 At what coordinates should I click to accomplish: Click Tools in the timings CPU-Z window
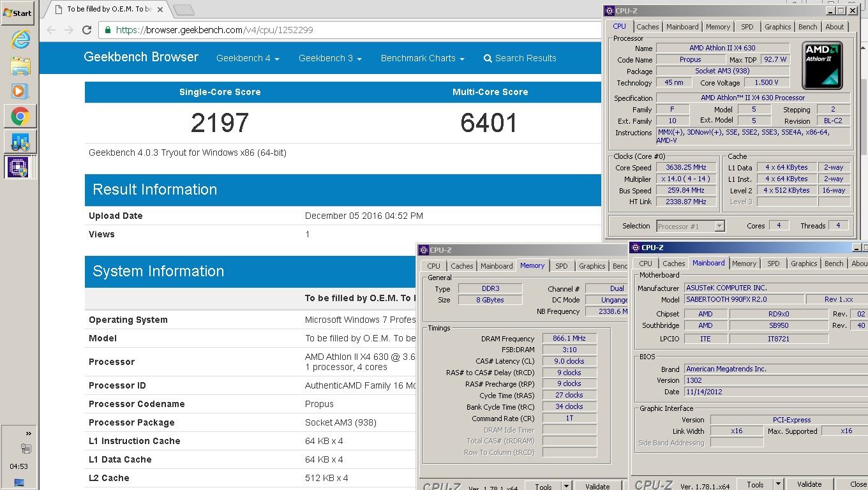543,486
